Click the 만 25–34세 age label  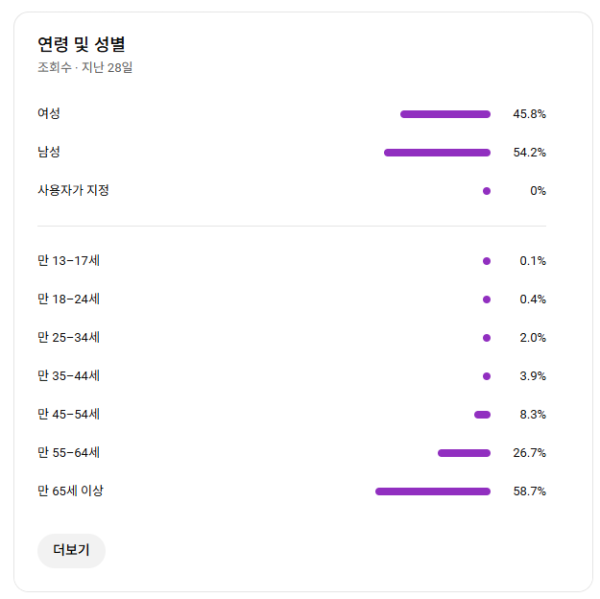pyautogui.click(x=68, y=337)
